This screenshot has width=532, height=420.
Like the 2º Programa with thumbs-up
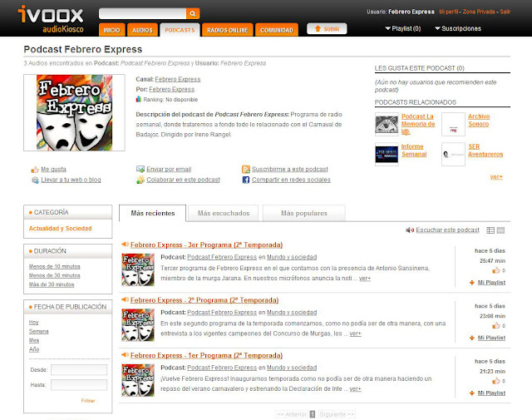pyautogui.click(x=495, y=326)
